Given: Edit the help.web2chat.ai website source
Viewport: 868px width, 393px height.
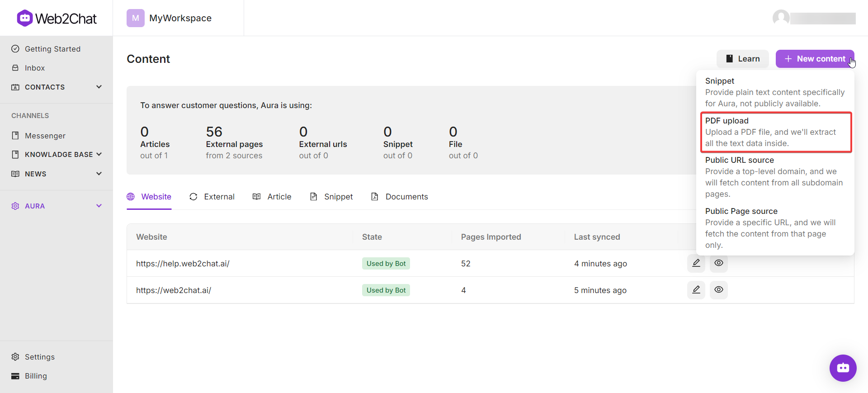Looking at the screenshot, I should pyautogui.click(x=696, y=263).
